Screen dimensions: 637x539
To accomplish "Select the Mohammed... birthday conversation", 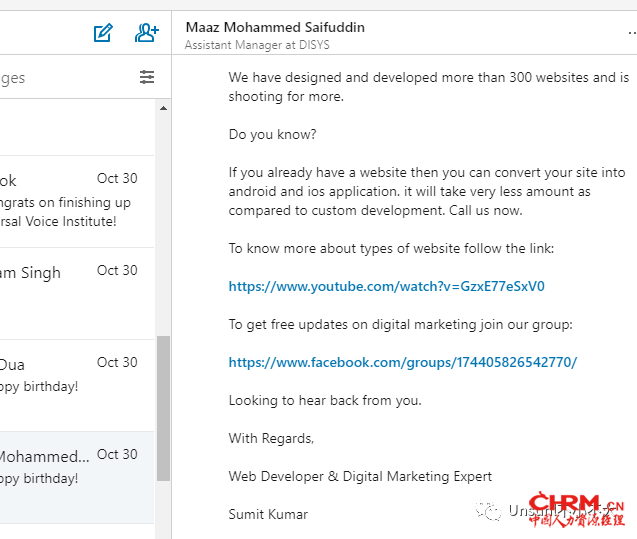I will tap(77, 478).
